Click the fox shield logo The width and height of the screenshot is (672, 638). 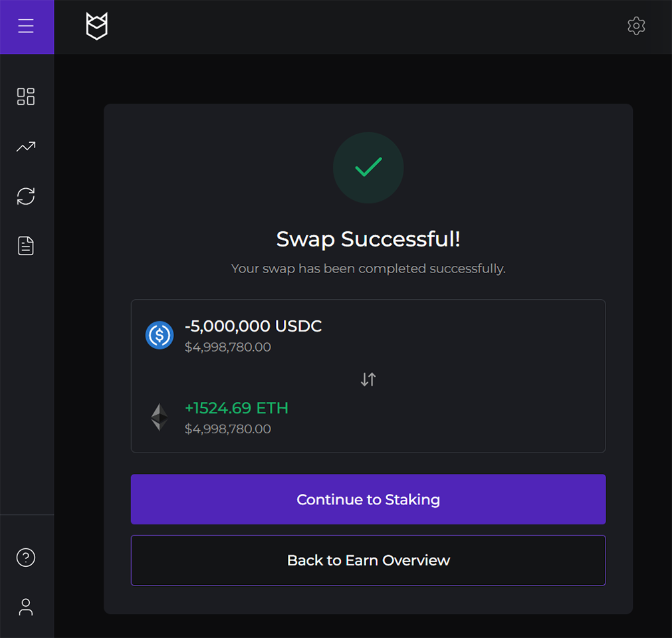pyautogui.click(x=96, y=27)
